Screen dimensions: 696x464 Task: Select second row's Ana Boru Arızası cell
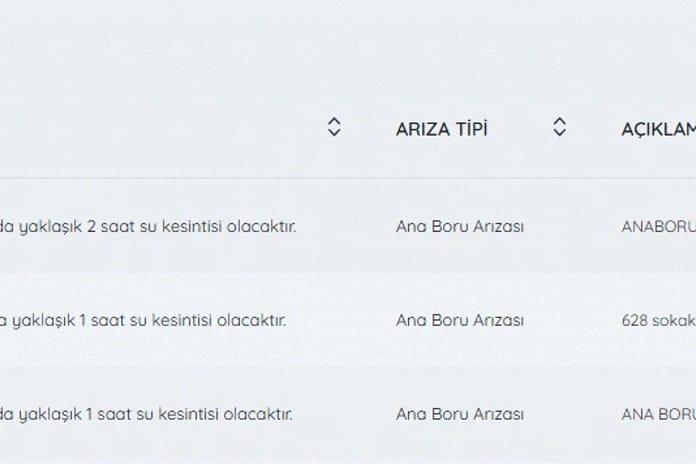460,320
